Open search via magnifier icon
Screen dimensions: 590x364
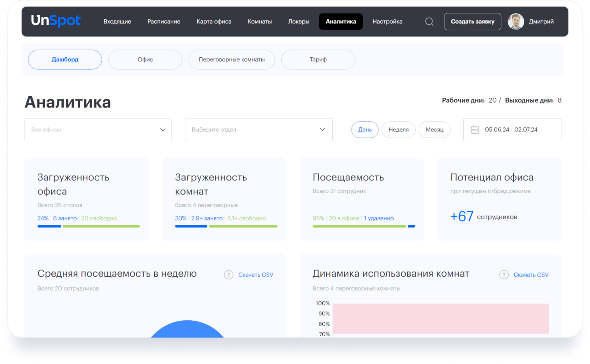429,22
